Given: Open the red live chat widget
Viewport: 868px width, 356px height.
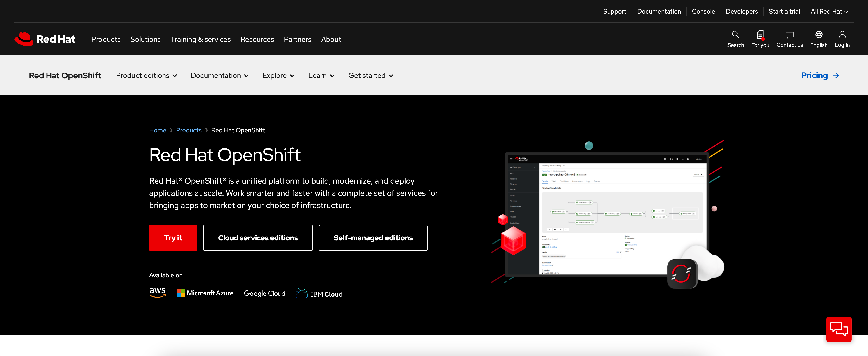Looking at the screenshot, I should (x=839, y=329).
